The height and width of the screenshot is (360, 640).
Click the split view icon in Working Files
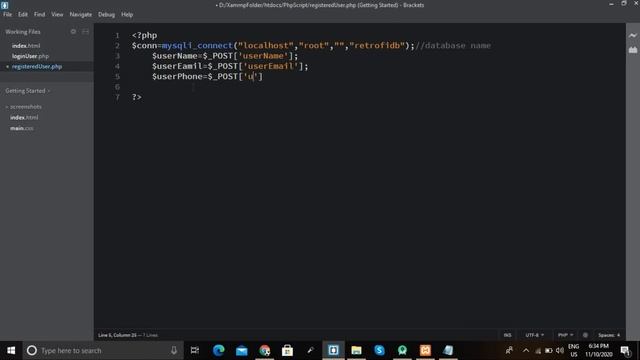pyautogui.click(x=85, y=31)
